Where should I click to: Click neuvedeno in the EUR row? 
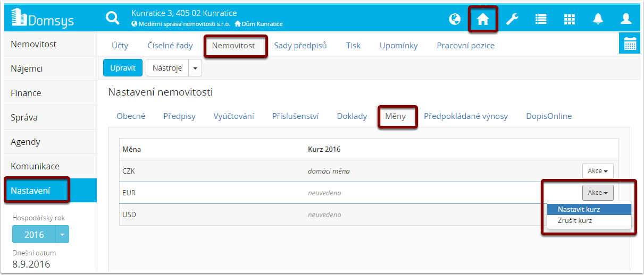click(x=324, y=193)
